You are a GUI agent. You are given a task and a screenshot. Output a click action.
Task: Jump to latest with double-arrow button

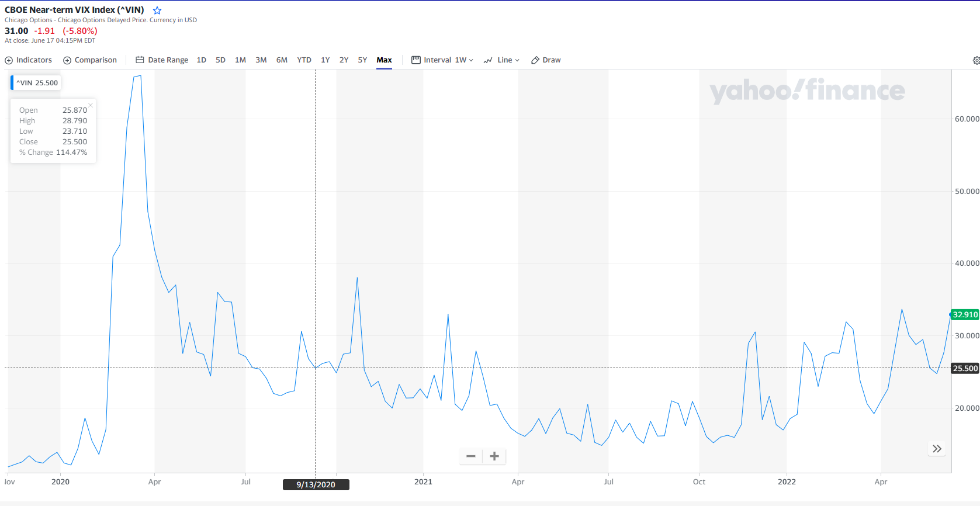point(937,449)
